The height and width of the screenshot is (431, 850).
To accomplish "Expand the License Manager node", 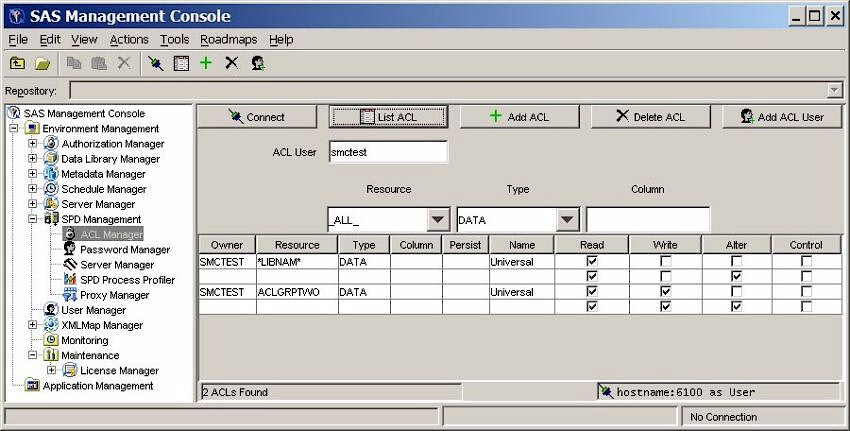I will tap(51, 370).
